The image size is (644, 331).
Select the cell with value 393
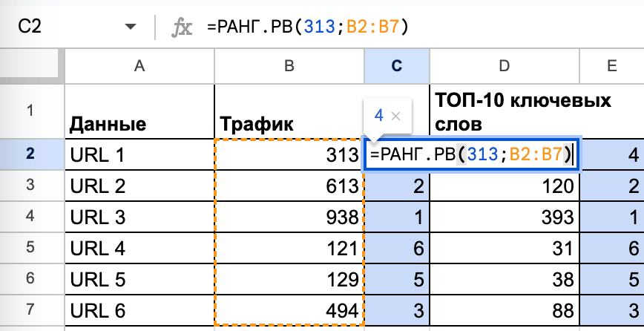pyautogui.click(x=505, y=217)
